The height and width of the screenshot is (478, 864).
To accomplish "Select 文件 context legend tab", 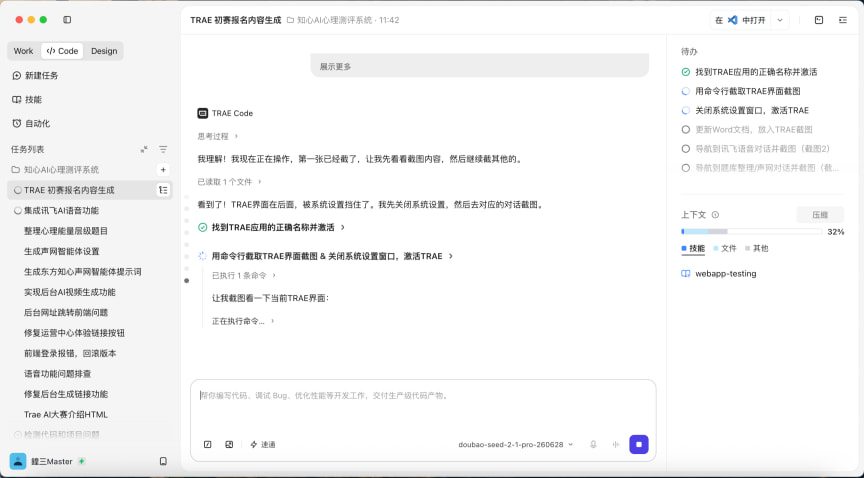I will (725, 249).
